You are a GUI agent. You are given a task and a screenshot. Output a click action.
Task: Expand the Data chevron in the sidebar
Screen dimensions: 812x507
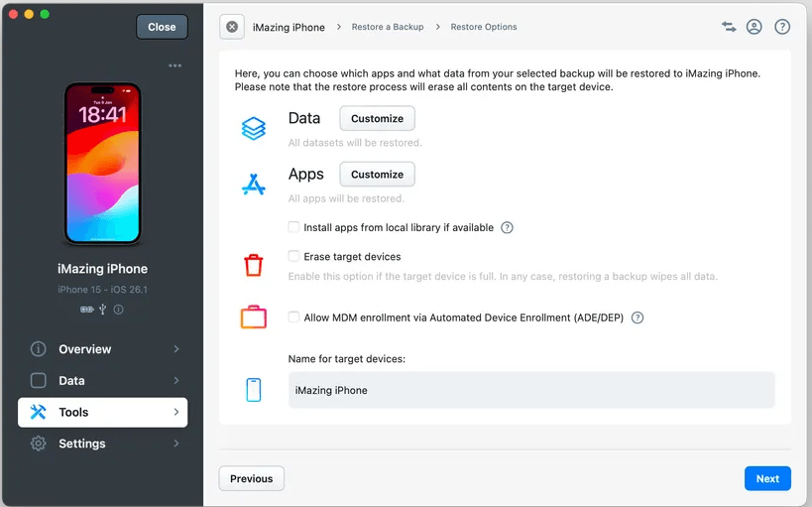tap(176, 381)
